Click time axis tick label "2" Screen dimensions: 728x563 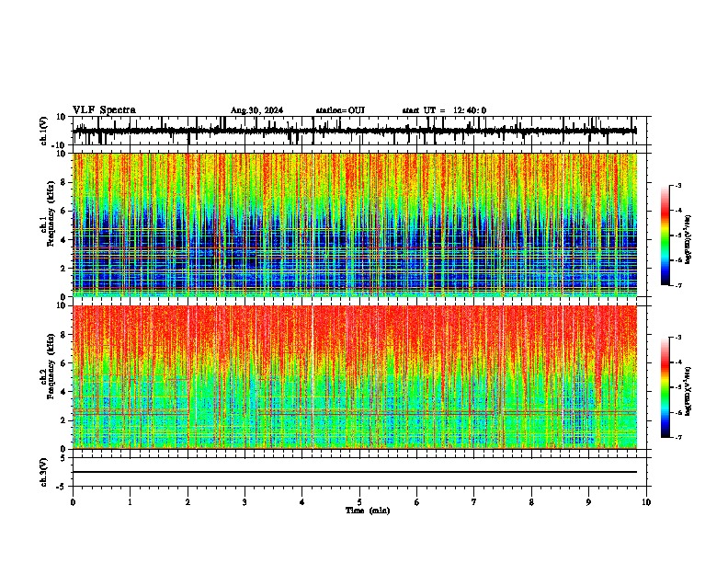[188, 502]
